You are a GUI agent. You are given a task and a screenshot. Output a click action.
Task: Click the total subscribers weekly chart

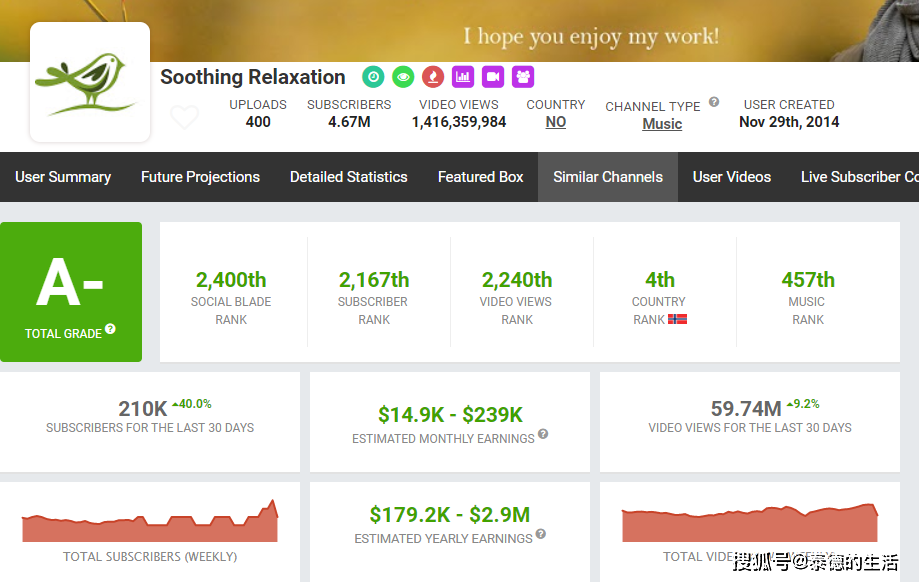click(150, 520)
